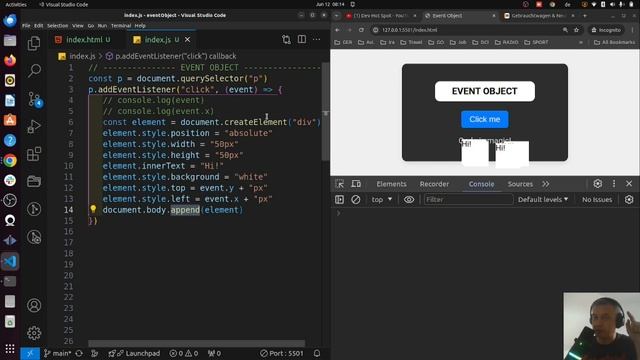Image resolution: width=640 pixels, height=360 pixels.
Task: Select the Console tab in DevTools
Action: pos(481,184)
